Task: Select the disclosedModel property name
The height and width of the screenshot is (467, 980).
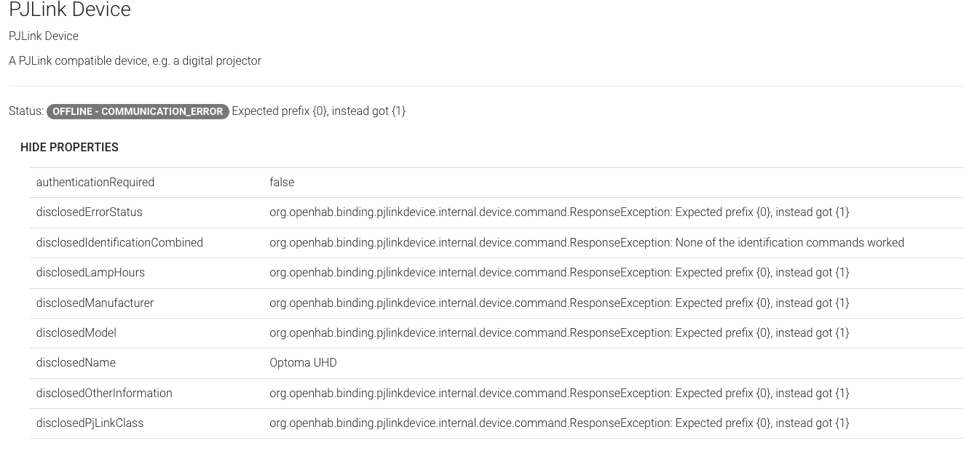Action: click(76, 333)
